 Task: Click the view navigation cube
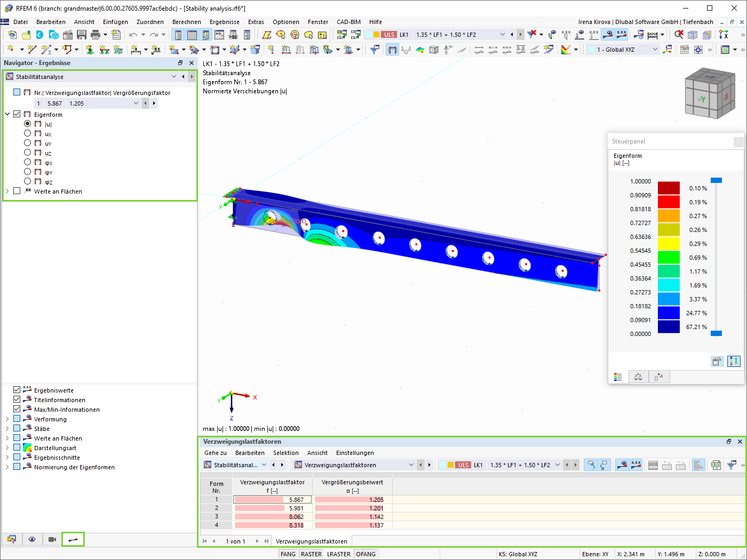tap(710, 93)
